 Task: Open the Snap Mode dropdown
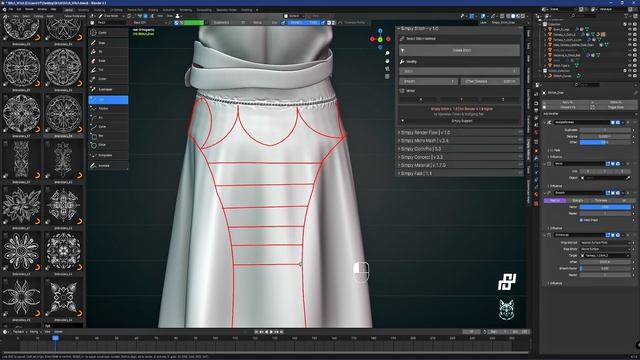[605, 249]
